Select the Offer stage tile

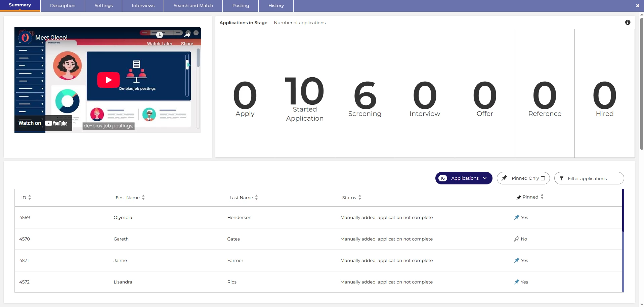coord(485,93)
